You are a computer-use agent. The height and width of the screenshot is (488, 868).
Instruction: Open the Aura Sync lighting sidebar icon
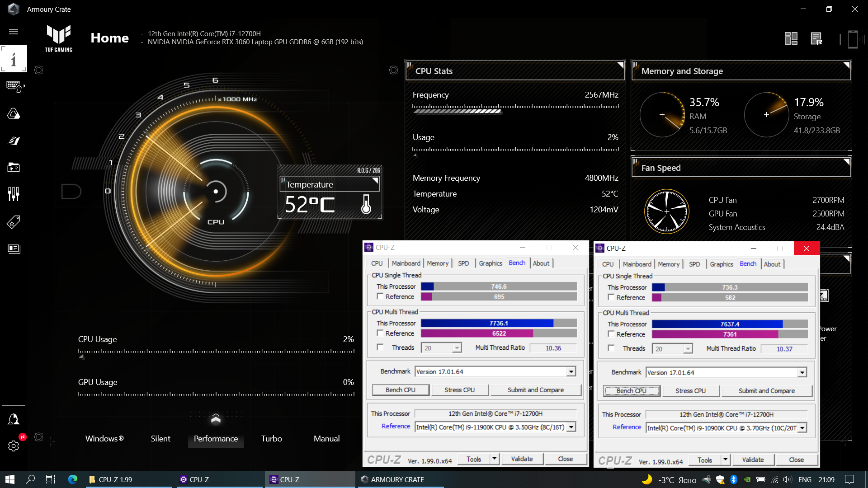14,113
